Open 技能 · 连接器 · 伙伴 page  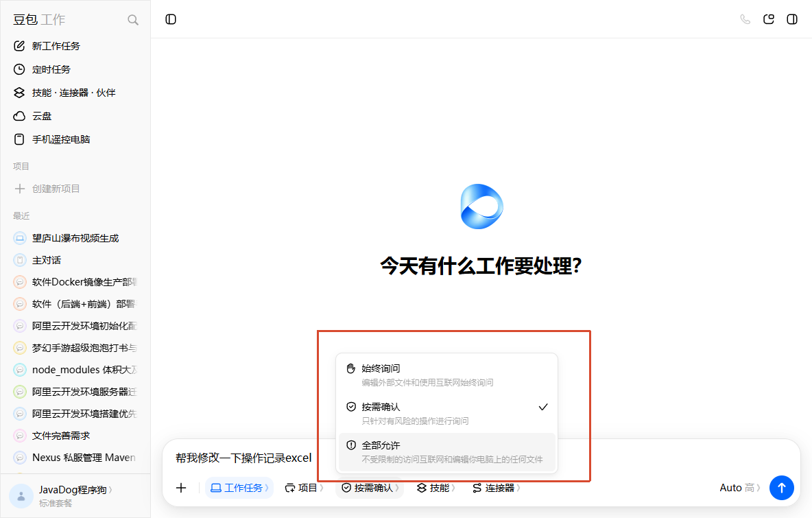tap(75, 93)
